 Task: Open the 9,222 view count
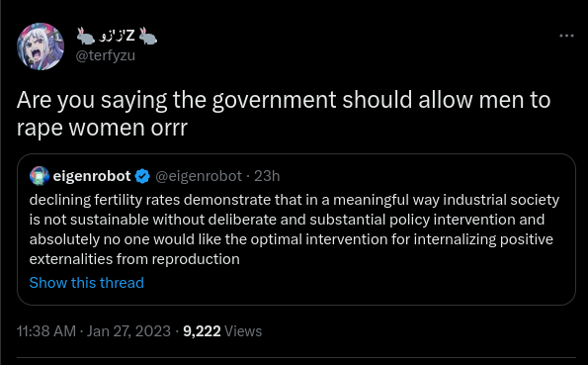point(202,331)
